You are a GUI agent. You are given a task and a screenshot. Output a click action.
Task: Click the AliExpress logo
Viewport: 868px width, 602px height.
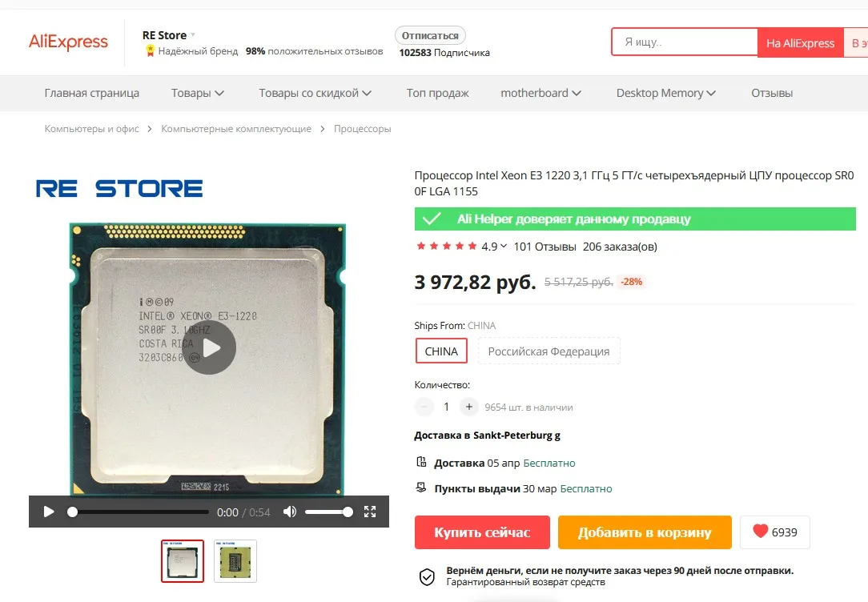click(68, 42)
